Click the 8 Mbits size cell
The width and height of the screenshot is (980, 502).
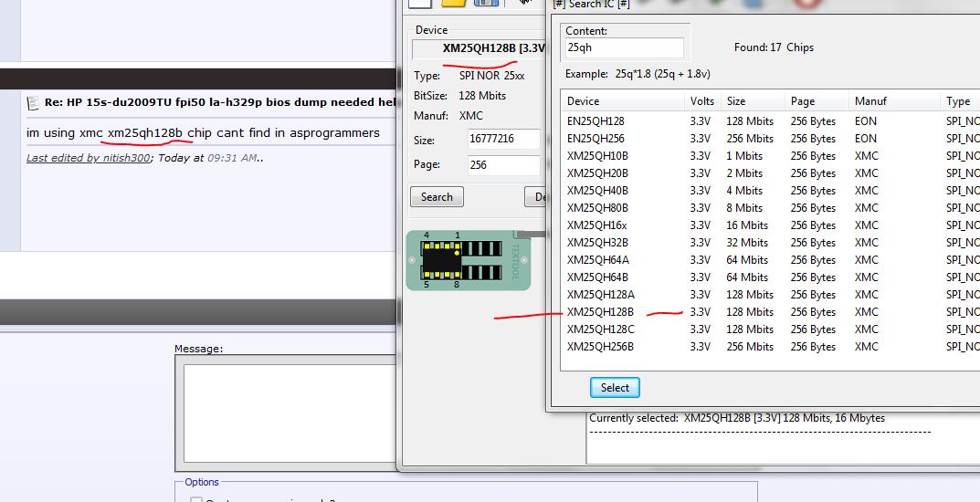[744, 208]
